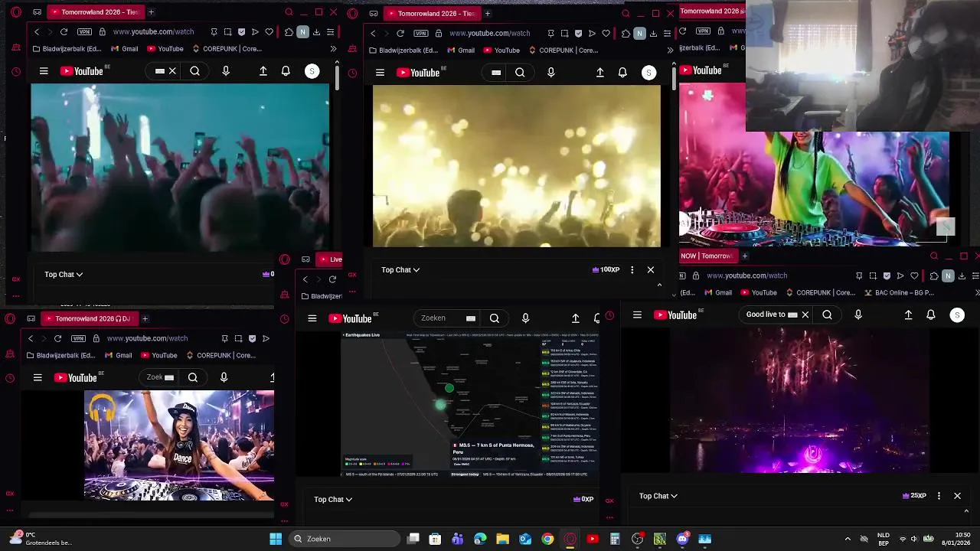Select the 'Live' tab of the Earthquakes Live window
This screenshot has height=551, width=980.
click(x=330, y=259)
